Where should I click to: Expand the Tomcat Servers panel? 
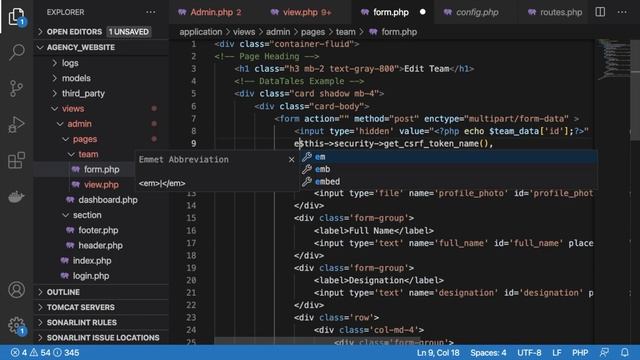(101, 307)
